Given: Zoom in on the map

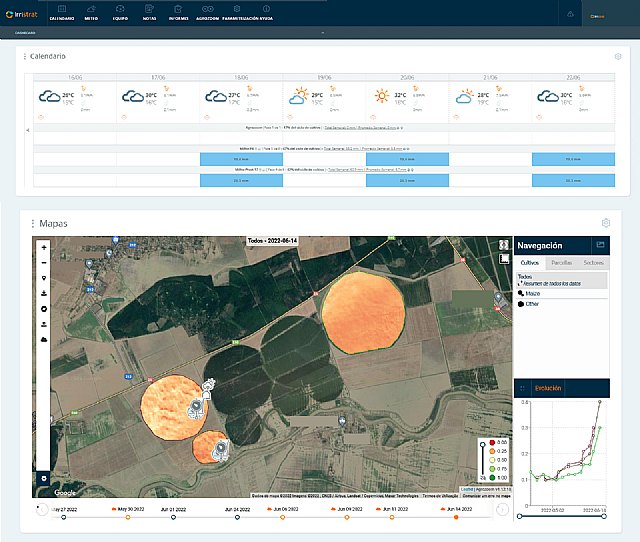Looking at the screenshot, I should pyautogui.click(x=43, y=245).
